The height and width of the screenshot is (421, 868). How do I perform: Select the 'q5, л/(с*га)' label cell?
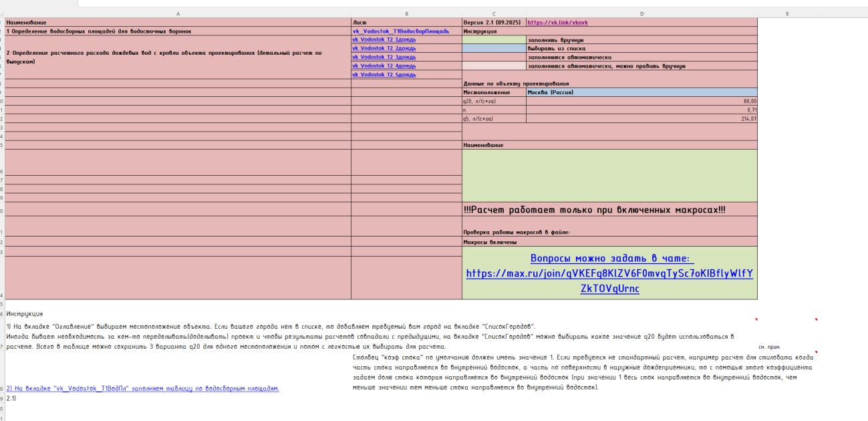coord(494,118)
